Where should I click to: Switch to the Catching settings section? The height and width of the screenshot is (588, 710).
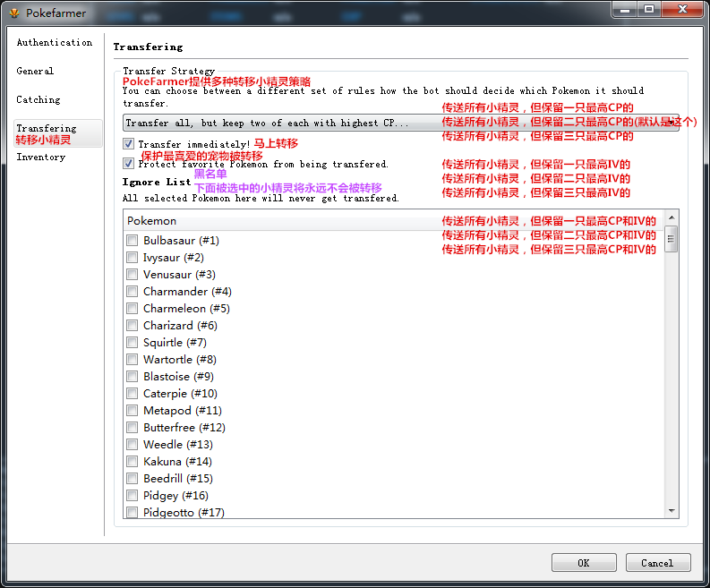38,99
